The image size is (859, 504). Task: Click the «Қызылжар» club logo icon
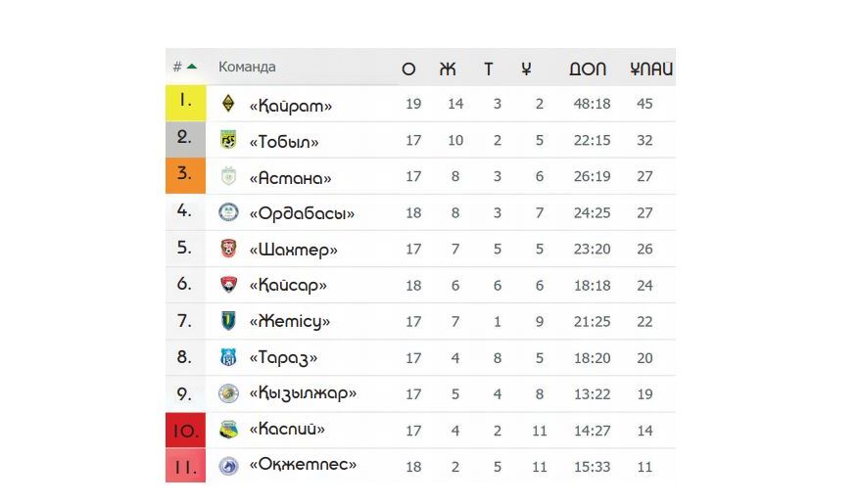[228, 393]
